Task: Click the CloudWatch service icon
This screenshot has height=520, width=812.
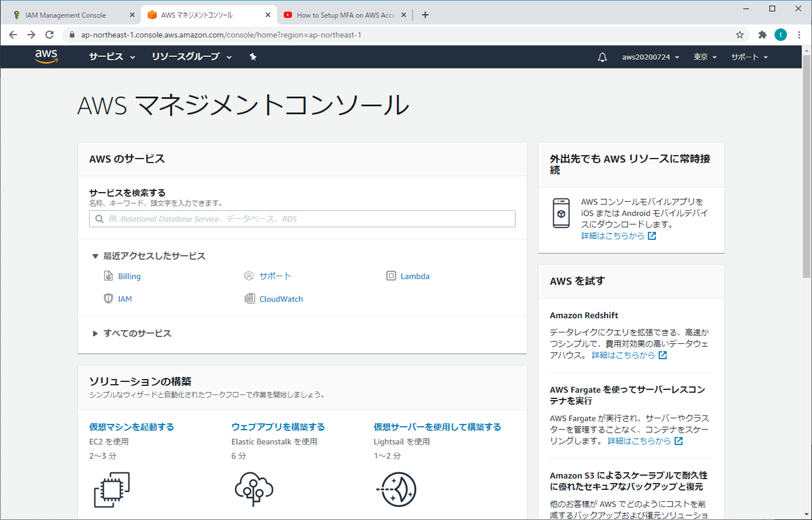Action: tap(249, 298)
